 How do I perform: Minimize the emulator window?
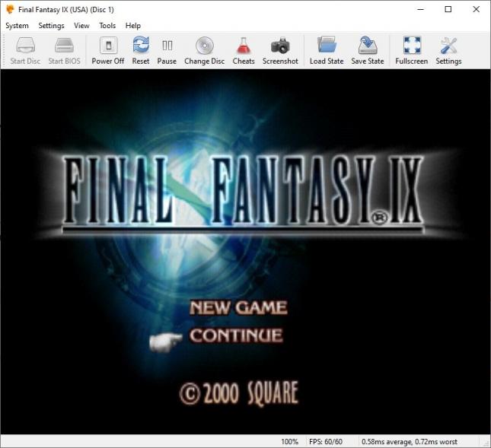pos(420,9)
